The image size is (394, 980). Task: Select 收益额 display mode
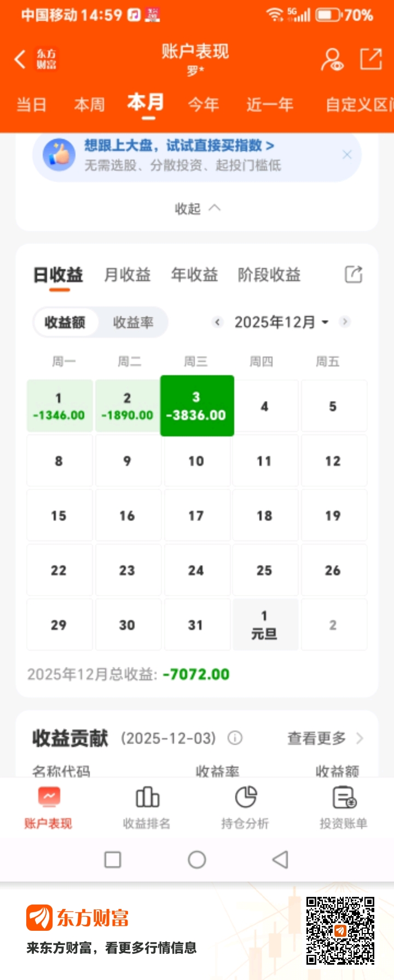coord(65,322)
